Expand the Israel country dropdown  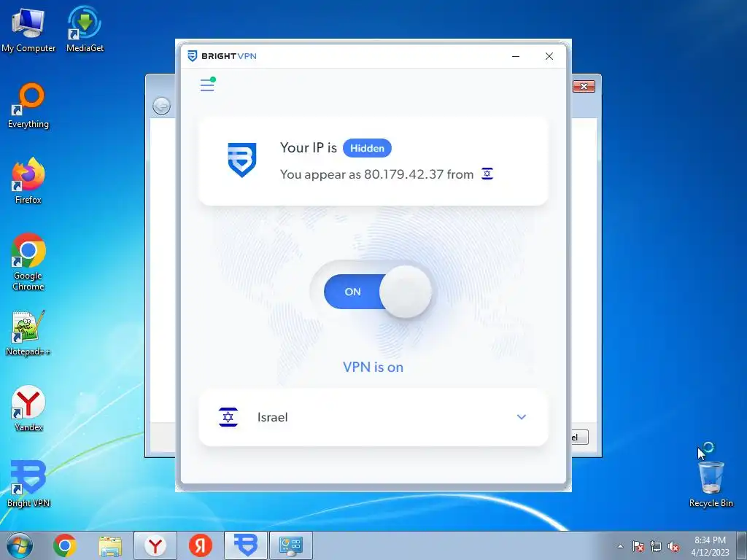tap(373, 417)
